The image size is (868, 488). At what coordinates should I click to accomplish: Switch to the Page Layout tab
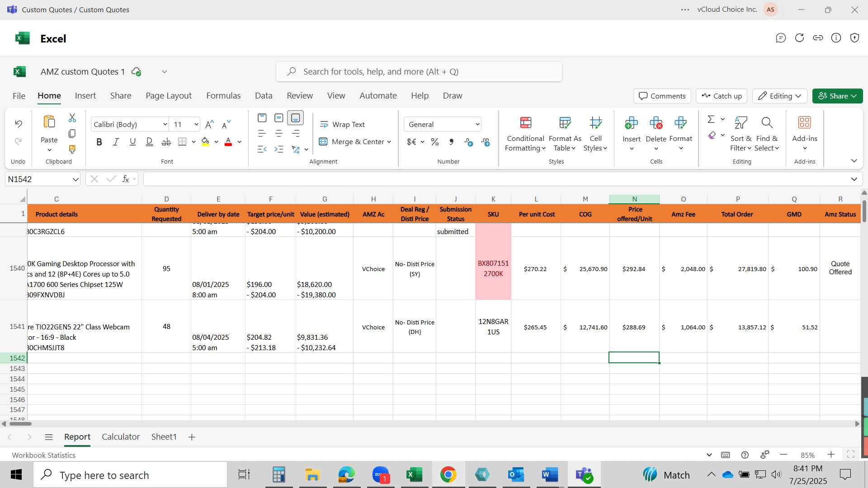169,96
